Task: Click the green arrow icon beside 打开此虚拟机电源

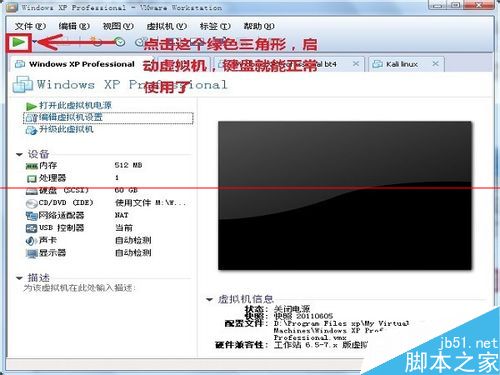Action: pos(31,106)
